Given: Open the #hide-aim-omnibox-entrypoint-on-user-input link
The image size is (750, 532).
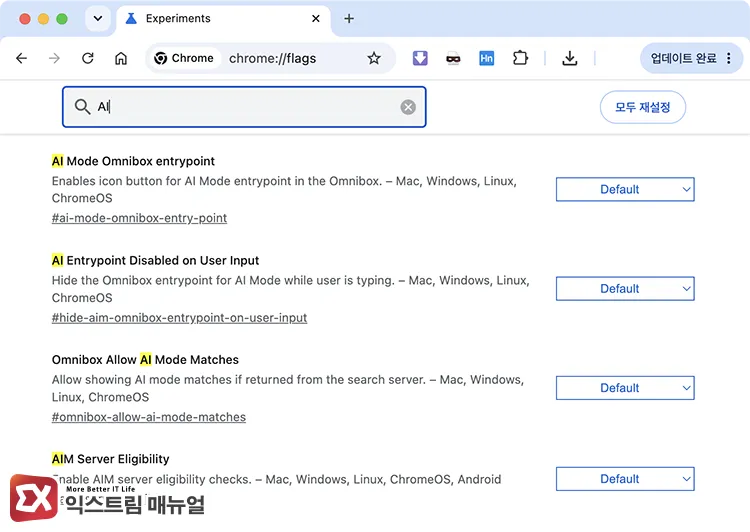Looking at the screenshot, I should click(x=179, y=318).
